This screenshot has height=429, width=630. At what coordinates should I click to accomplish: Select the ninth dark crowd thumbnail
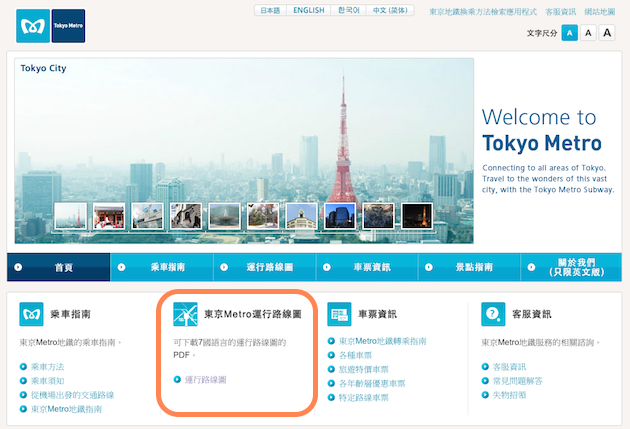(378, 216)
